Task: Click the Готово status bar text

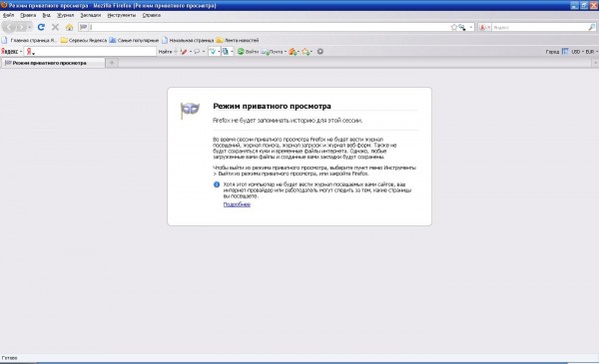Action: 10,358
